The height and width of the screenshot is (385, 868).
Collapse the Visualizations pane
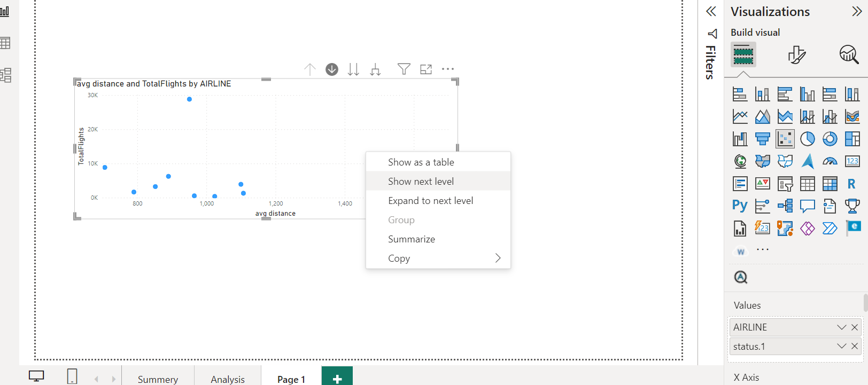[x=857, y=11]
